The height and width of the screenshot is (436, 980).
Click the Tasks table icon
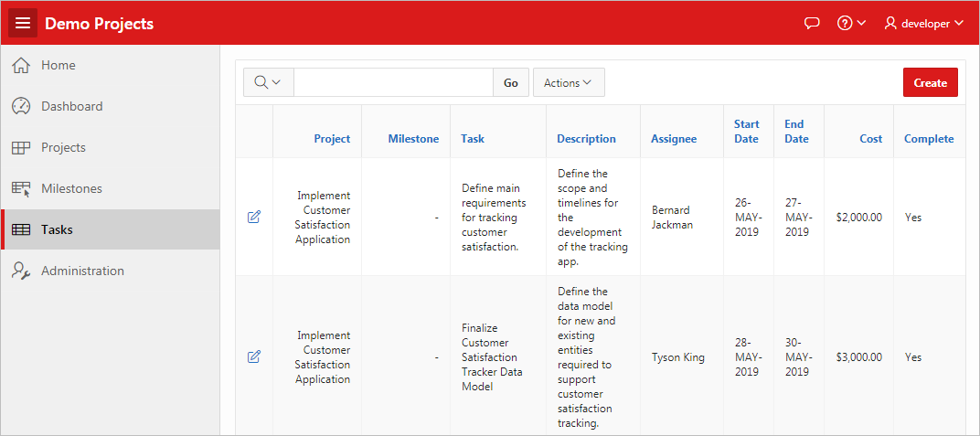tap(21, 229)
